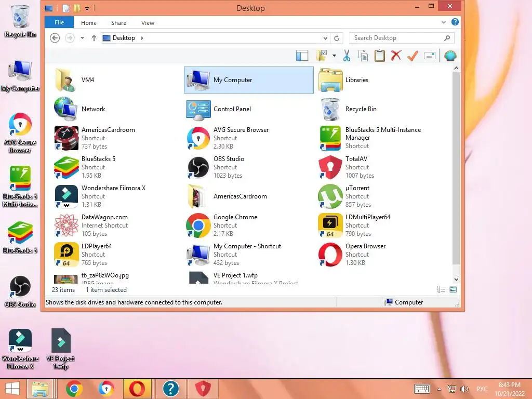Viewport: 532px width, 399px height.
Task: Select the µTorrent shortcut
Action: coord(381,196)
